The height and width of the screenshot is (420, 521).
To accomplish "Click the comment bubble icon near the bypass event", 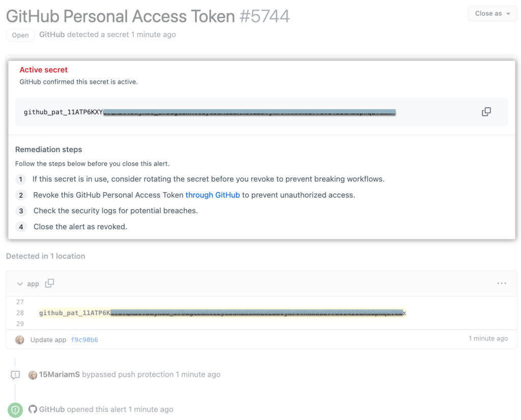I will (x=15, y=374).
